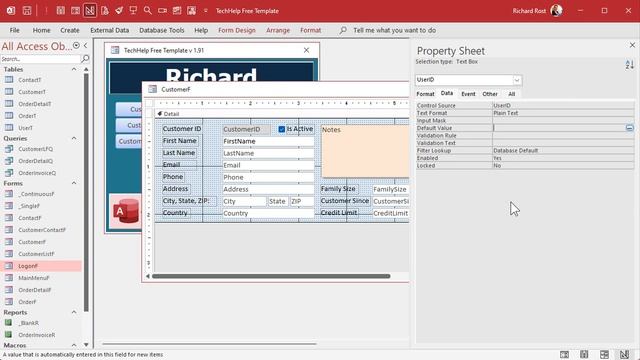Click the Access logo icon in the title bar
Image resolution: width=640 pixels, height=360 pixels.
click(11, 11)
